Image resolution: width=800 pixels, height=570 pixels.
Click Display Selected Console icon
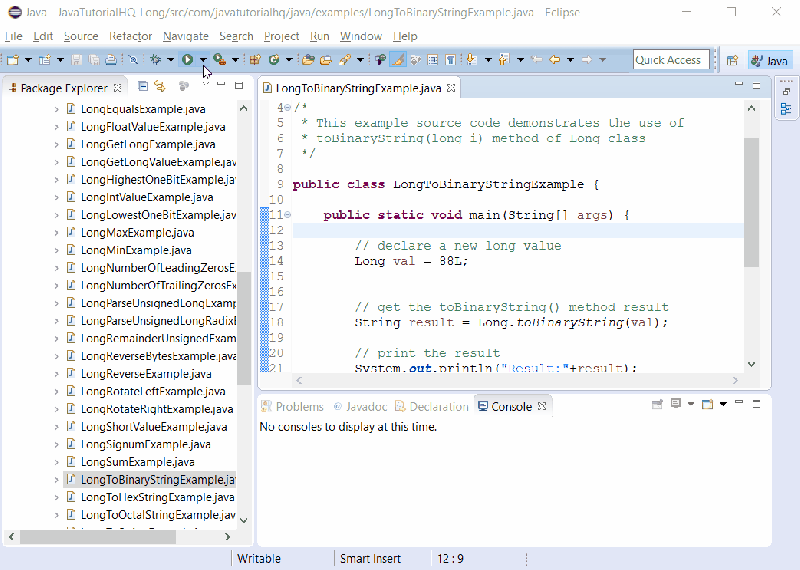[x=676, y=404]
